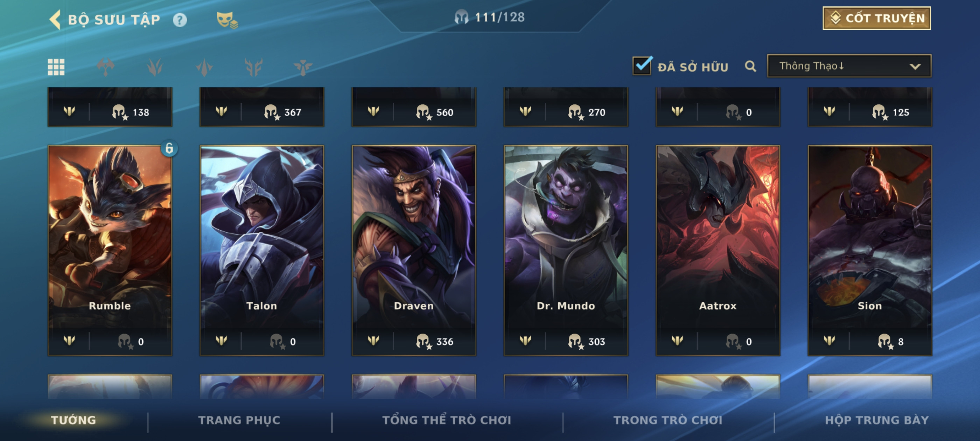This screenshot has height=441, width=980.
Task: Click the Cốt Truyện button
Action: (876, 18)
